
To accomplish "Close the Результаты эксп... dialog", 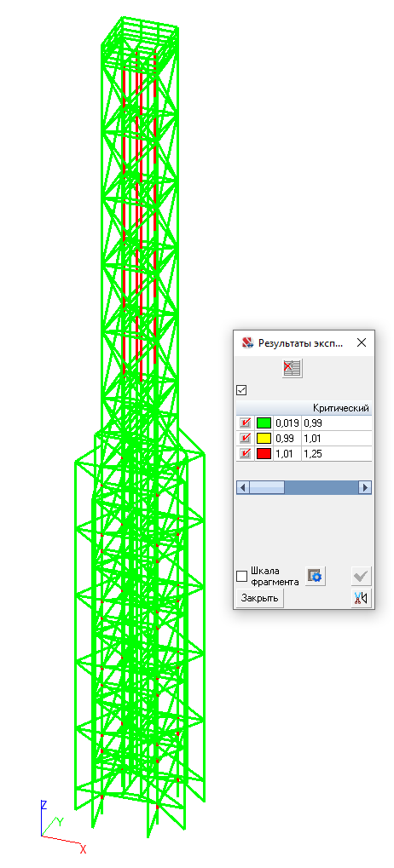I will coord(362,342).
